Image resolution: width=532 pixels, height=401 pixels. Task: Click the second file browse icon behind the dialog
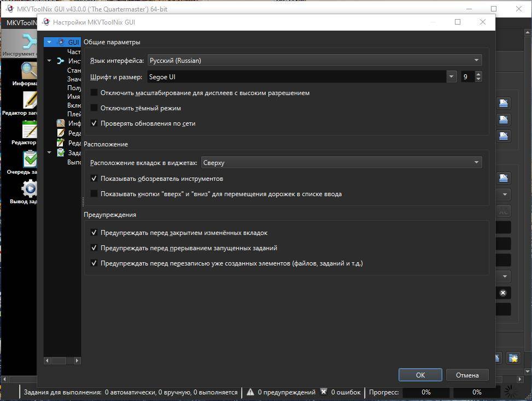tap(504, 120)
